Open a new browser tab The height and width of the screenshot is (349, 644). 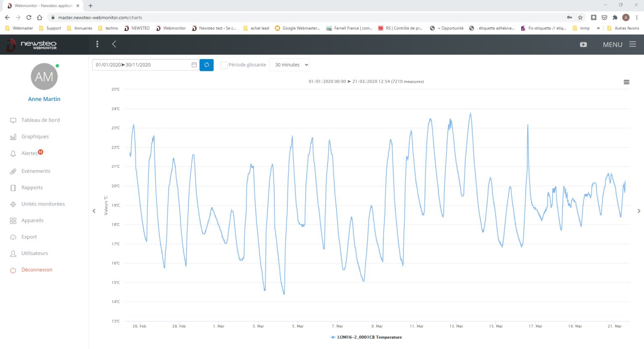91,6
